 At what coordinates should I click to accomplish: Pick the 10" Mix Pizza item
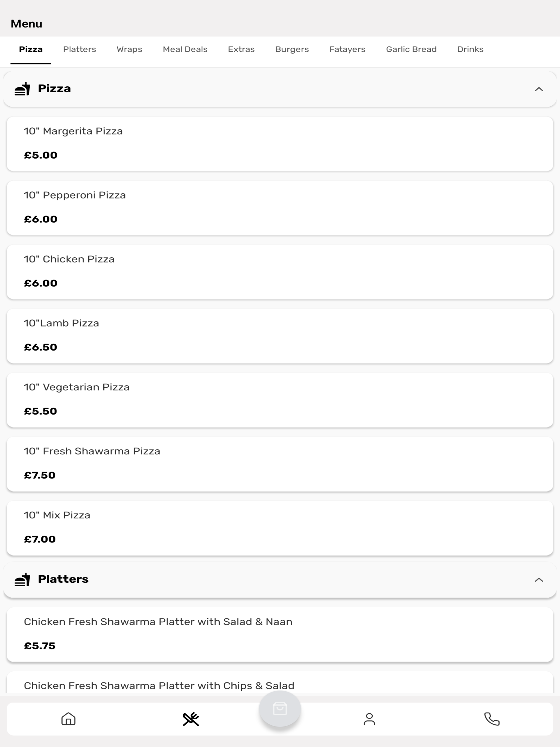280,528
